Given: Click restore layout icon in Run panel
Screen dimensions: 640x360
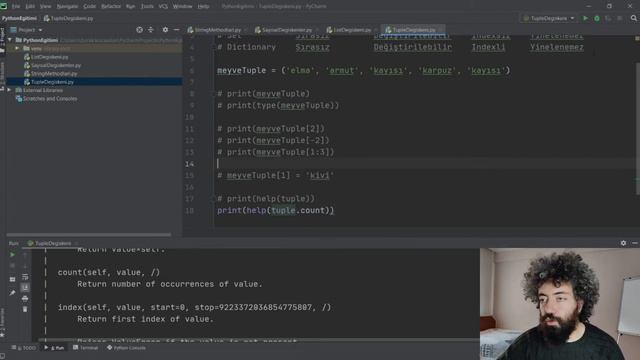Looking at the screenshot, I should (x=13, y=279).
